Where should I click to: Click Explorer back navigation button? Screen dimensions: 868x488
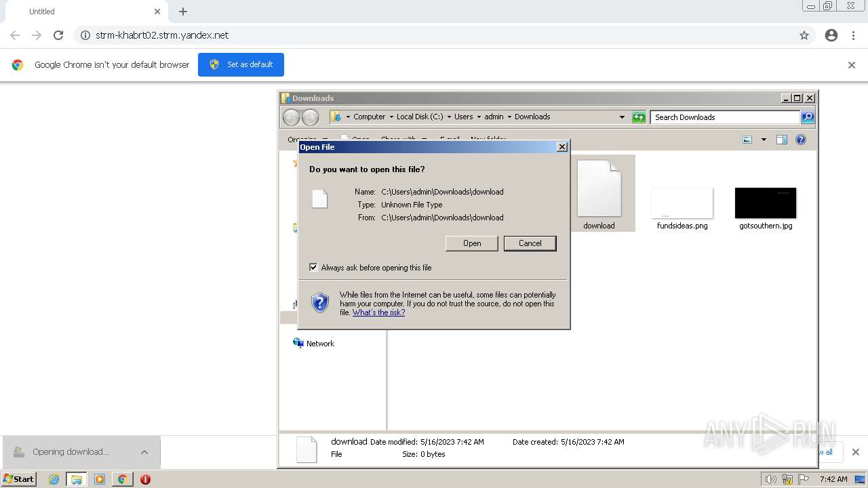point(291,117)
